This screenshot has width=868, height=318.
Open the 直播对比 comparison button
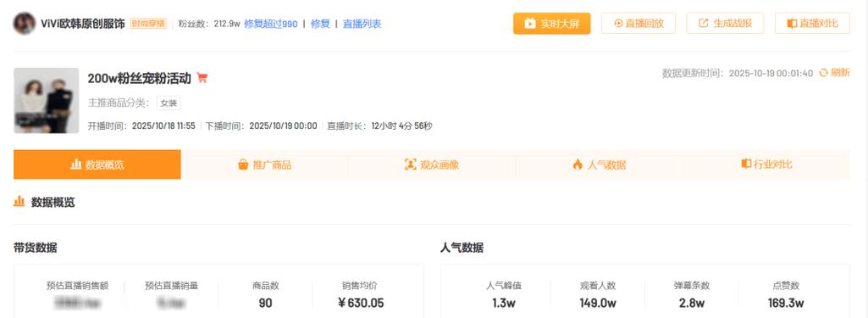coord(812,23)
